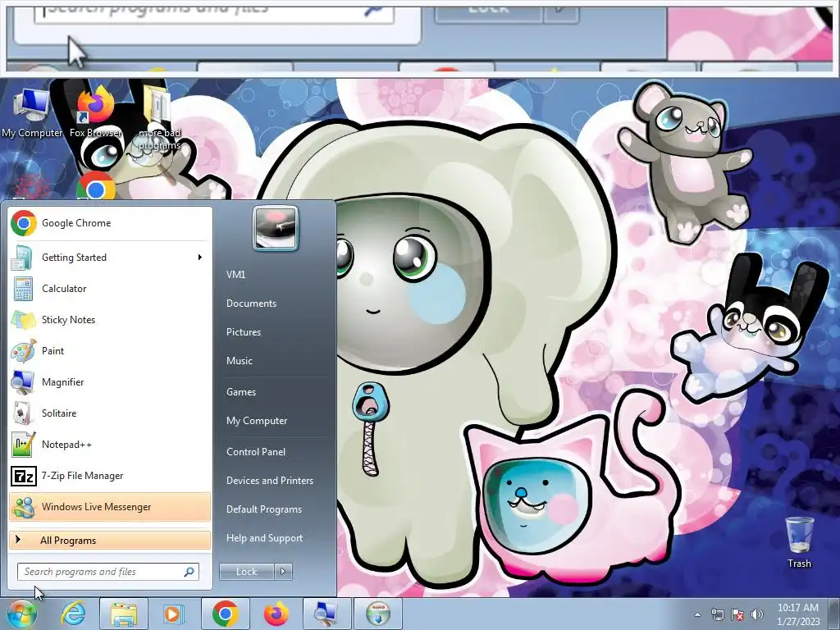Switch to Magnifier taskbar button
The image size is (840, 630).
pyautogui.click(x=326, y=614)
